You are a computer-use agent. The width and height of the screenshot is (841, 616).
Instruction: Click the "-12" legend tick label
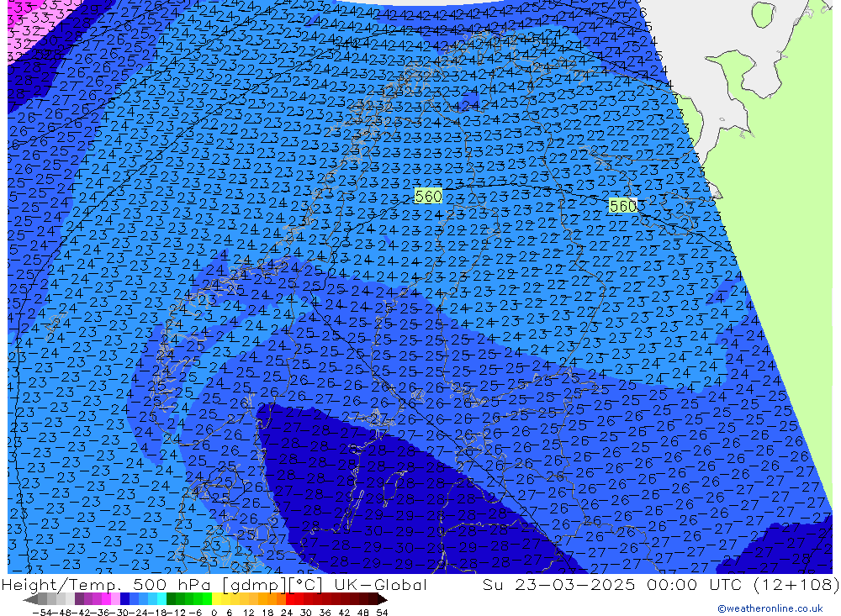[177, 613]
